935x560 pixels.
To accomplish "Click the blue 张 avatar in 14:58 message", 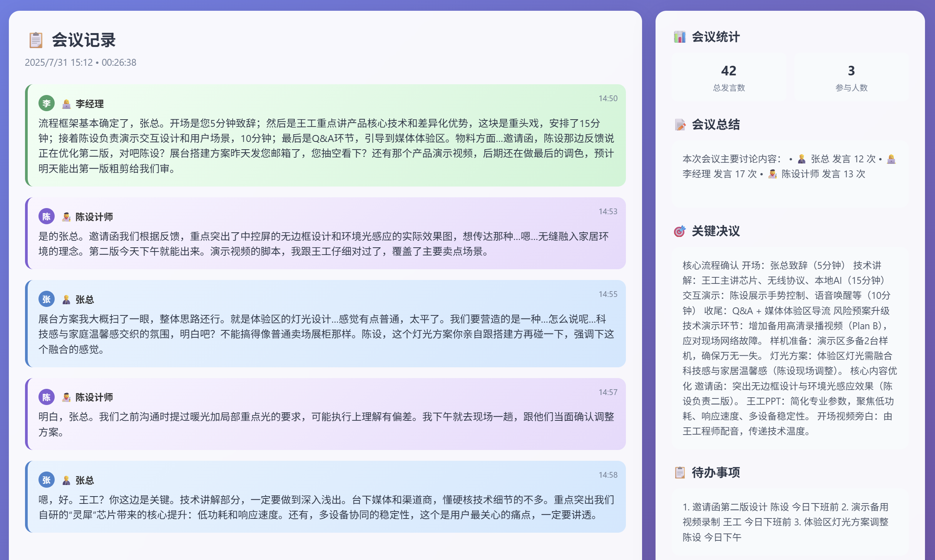I will [47, 480].
